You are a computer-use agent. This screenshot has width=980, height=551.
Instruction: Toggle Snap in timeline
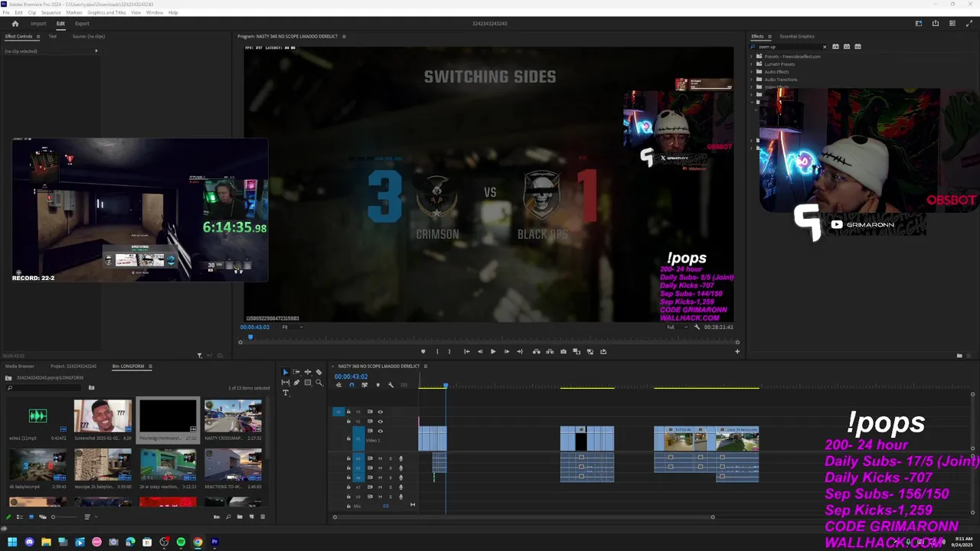351,385
